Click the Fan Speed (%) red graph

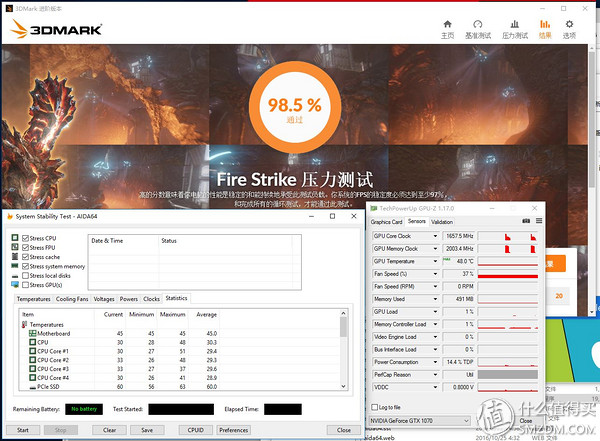coord(508,274)
